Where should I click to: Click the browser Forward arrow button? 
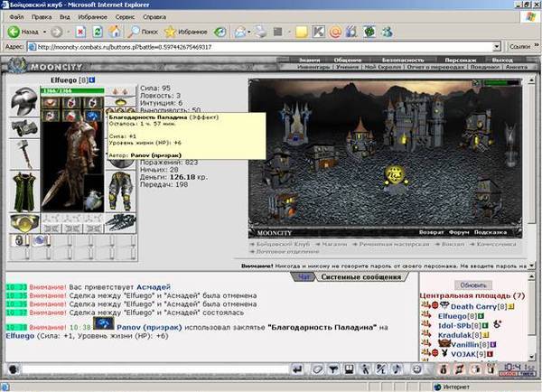tap(57, 33)
